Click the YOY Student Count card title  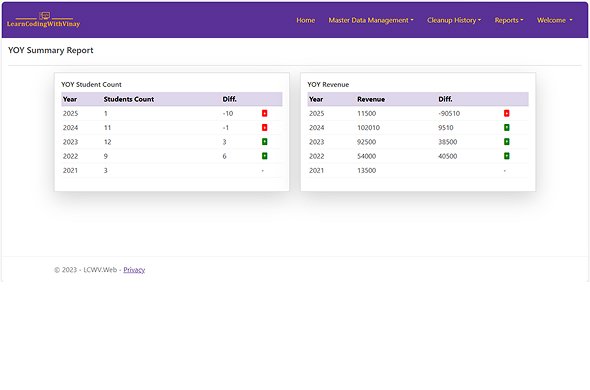91,84
